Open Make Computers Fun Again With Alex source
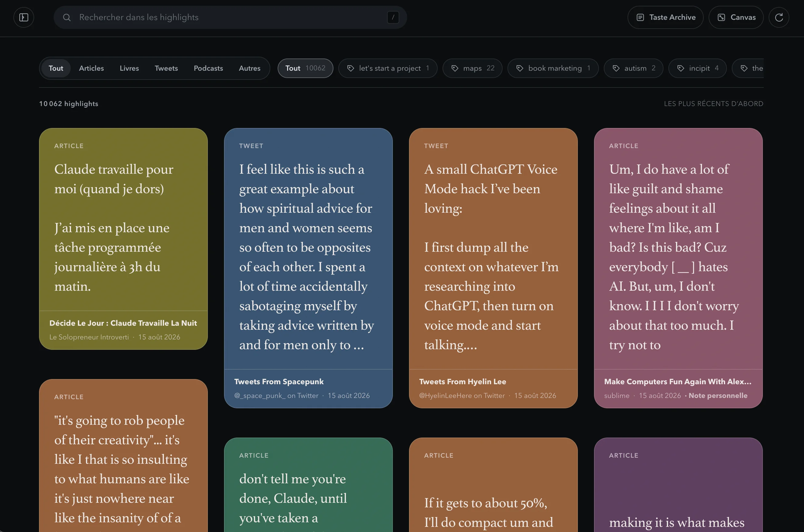This screenshot has width=804, height=532. tap(678, 382)
